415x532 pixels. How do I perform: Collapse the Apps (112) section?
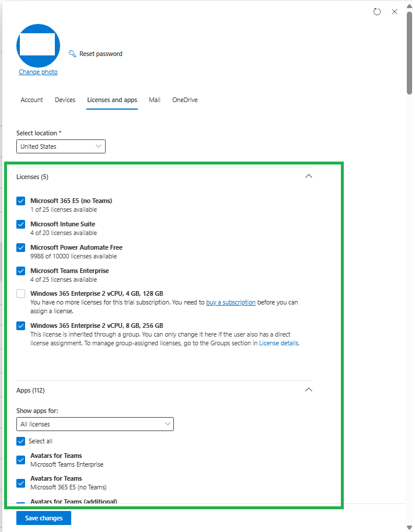click(308, 390)
